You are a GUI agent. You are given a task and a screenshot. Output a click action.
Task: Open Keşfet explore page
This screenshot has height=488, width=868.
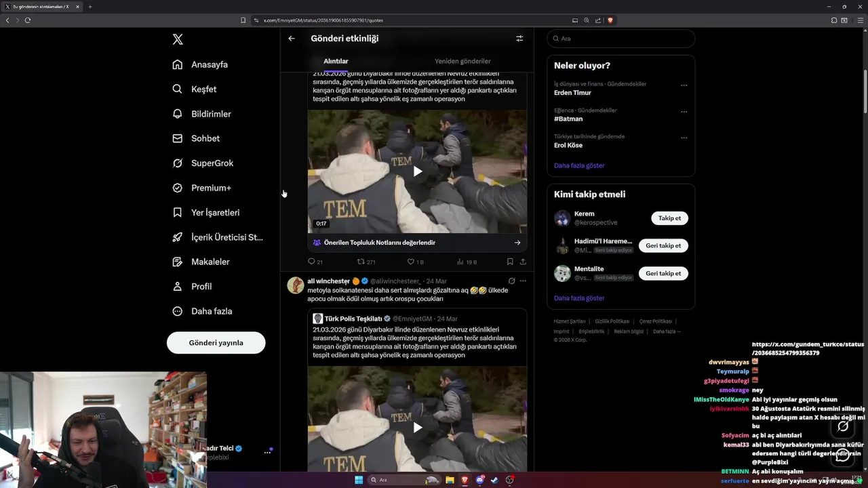(195, 89)
